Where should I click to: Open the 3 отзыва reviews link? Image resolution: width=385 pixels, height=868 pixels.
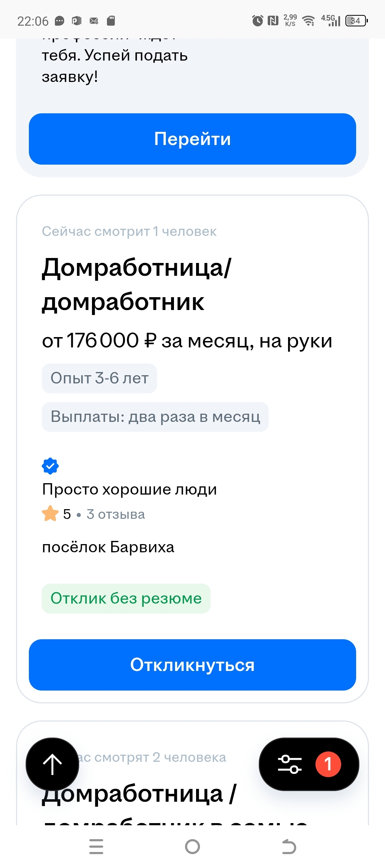115,514
